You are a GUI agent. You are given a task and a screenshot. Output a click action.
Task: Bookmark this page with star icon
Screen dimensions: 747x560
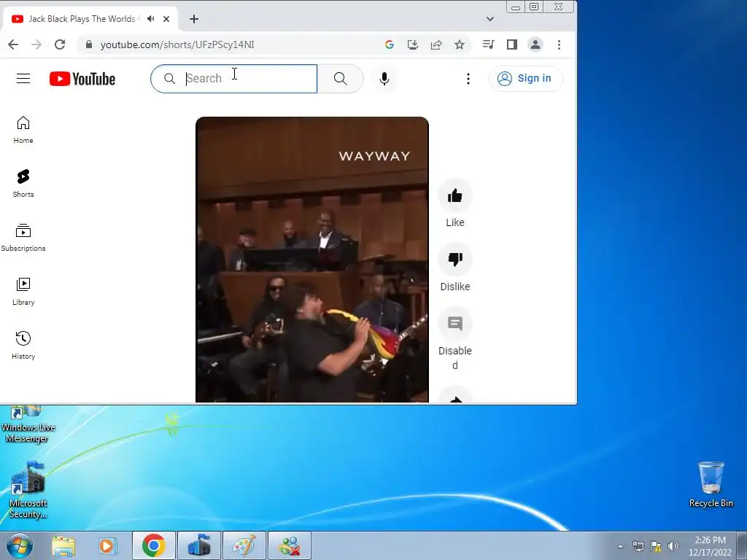pyautogui.click(x=460, y=44)
